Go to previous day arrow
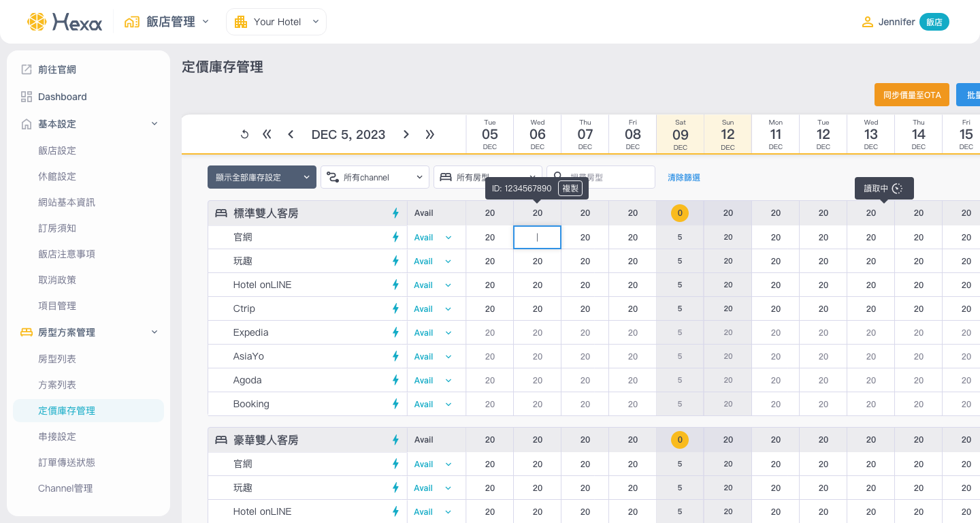The width and height of the screenshot is (980, 523). point(291,135)
